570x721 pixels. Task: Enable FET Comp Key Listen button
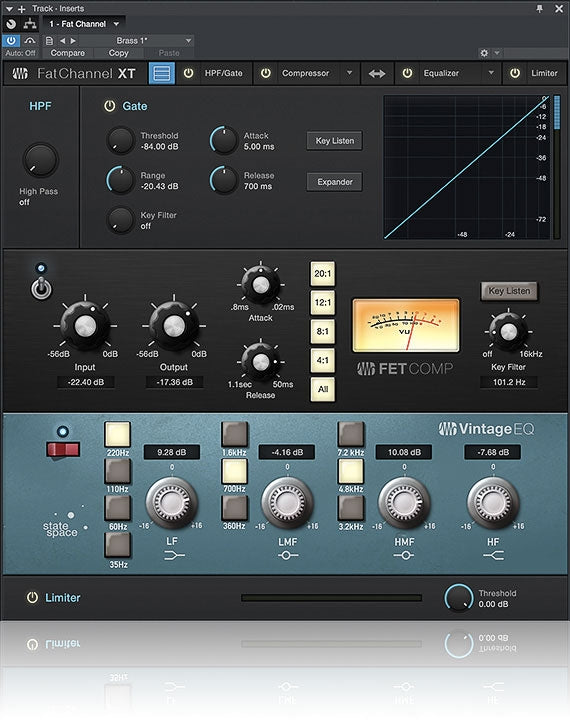pyautogui.click(x=509, y=291)
